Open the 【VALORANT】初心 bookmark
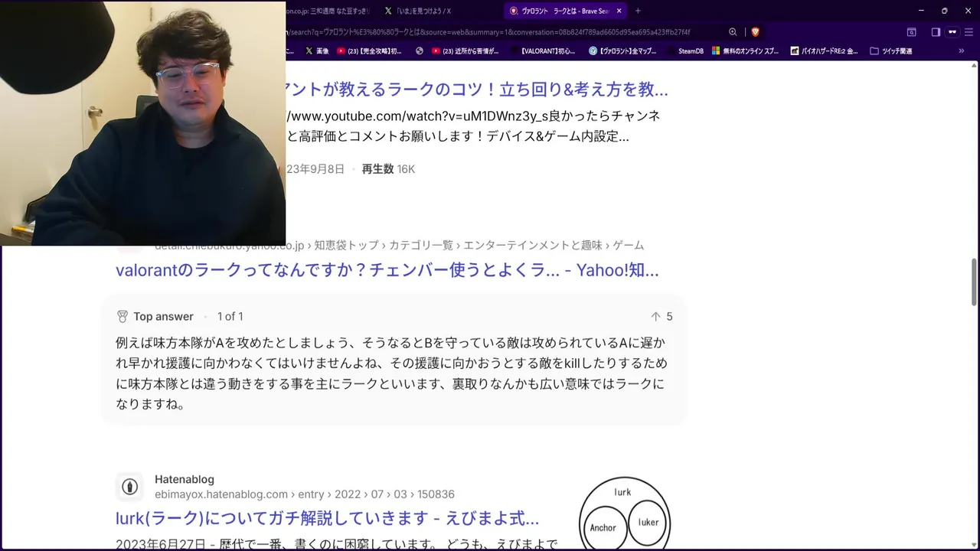 click(544, 51)
